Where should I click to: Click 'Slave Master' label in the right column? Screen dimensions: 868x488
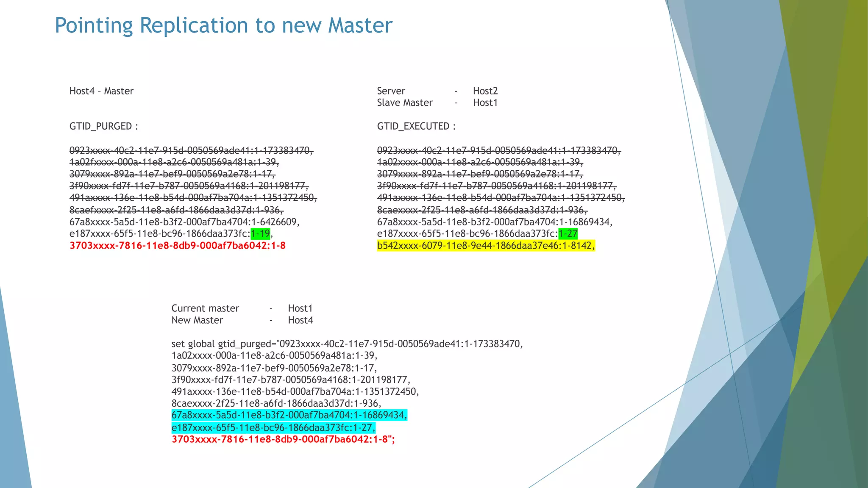(405, 103)
